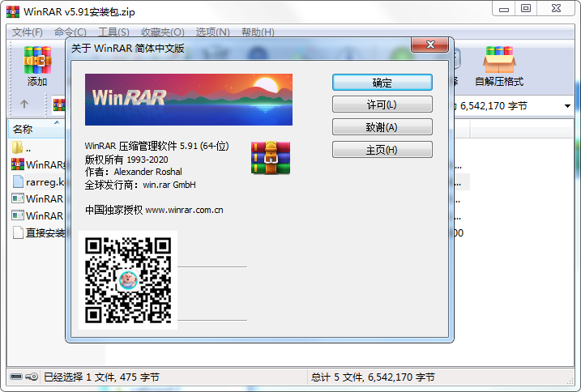
Task: Close the About WinRAR dialog
Action: [429, 45]
